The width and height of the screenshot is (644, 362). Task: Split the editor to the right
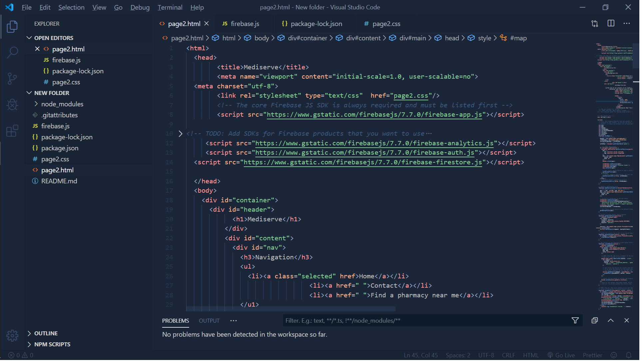tap(611, 24)
